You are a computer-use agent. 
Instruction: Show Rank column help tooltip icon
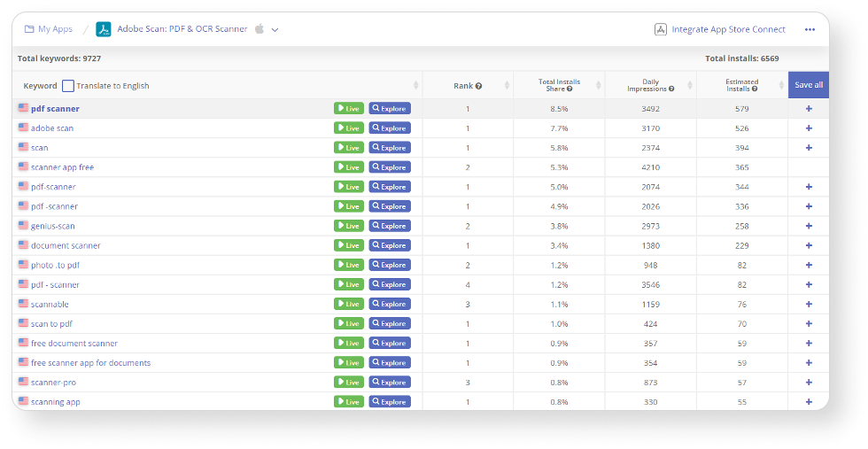pyautogui.click(x=478, y=86)
